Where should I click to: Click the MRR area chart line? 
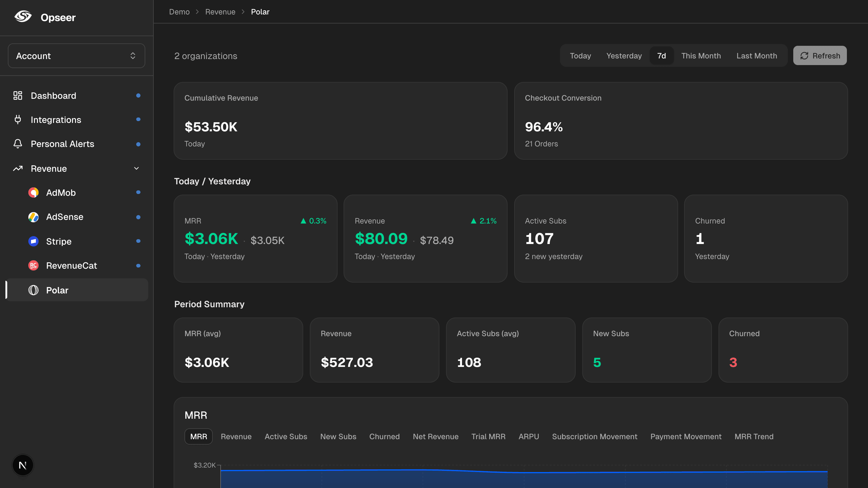click(524, 471)
